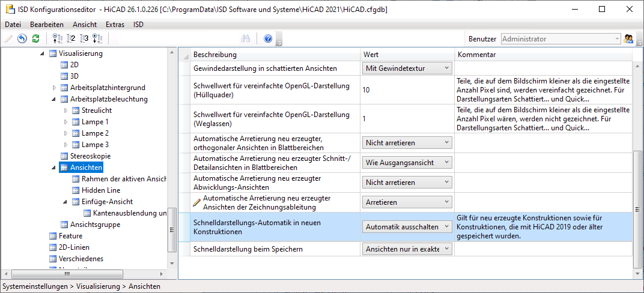
Task: Open the Benutzer Administrator dropdown
Action: 560,39
